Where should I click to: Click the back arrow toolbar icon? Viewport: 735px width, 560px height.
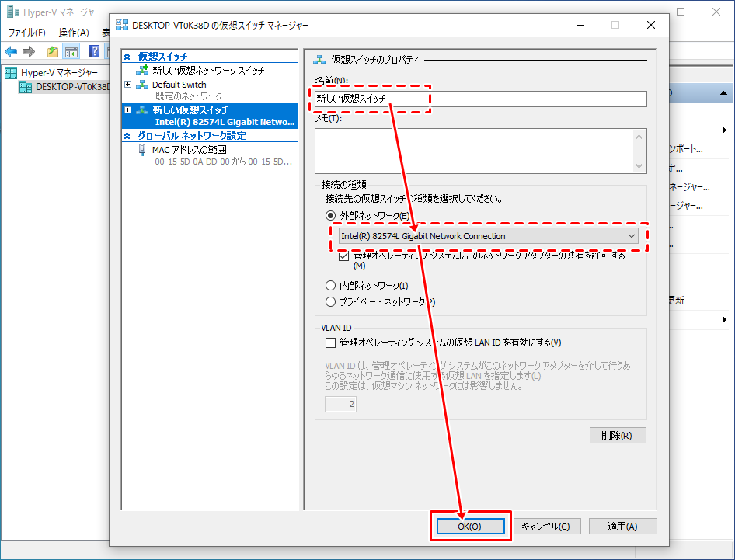[x=11, y=51]
